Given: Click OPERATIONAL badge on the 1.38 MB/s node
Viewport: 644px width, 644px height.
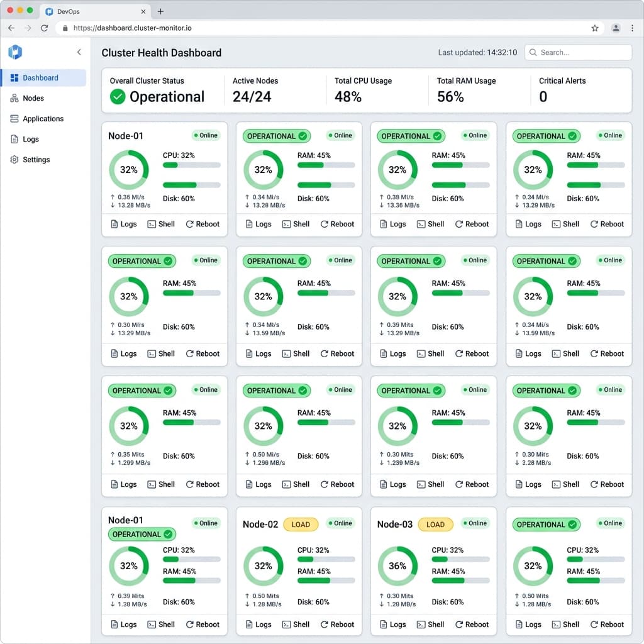Looking at the screenshot, I should coord(142,535).
